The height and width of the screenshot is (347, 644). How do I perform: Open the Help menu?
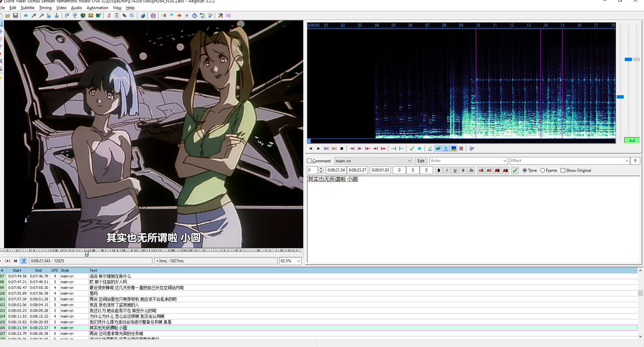130,8
